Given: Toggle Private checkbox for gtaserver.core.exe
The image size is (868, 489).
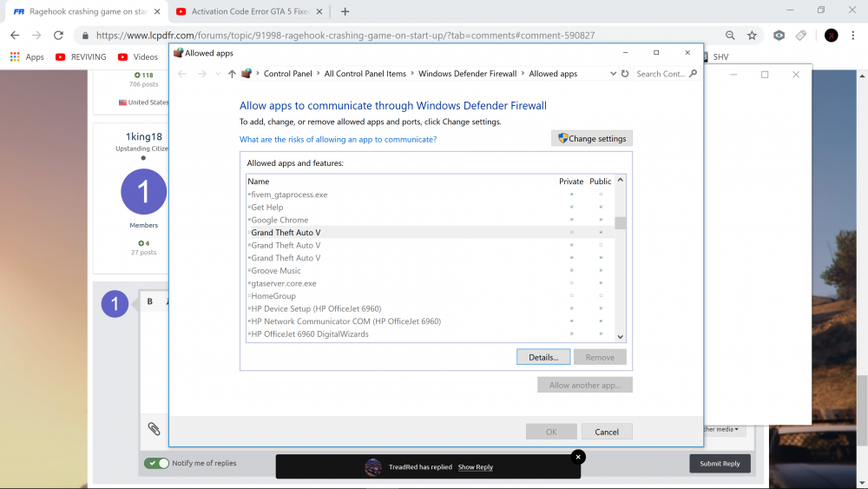Looking at the screenshot, I should click(x=571, y=283).
